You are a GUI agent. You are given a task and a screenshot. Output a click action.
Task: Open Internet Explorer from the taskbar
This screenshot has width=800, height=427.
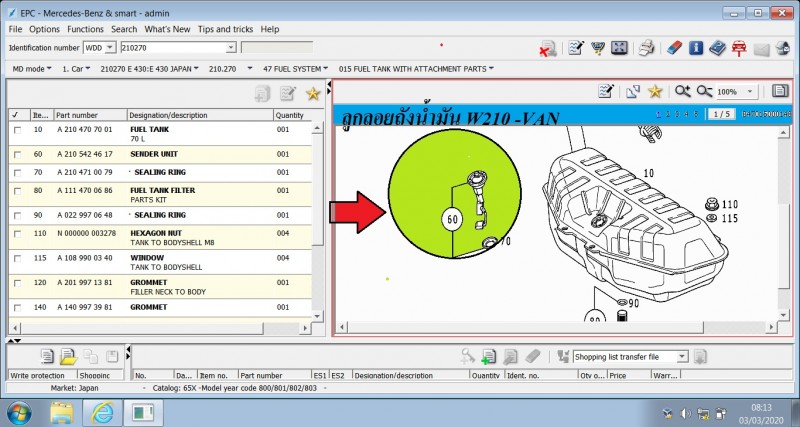tap(104, 413)
